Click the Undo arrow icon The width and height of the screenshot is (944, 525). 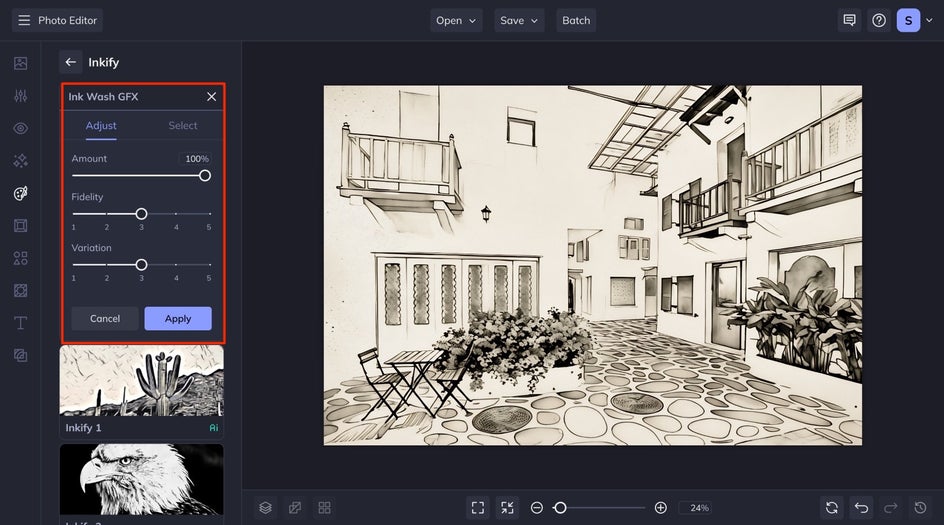point(861,508)
